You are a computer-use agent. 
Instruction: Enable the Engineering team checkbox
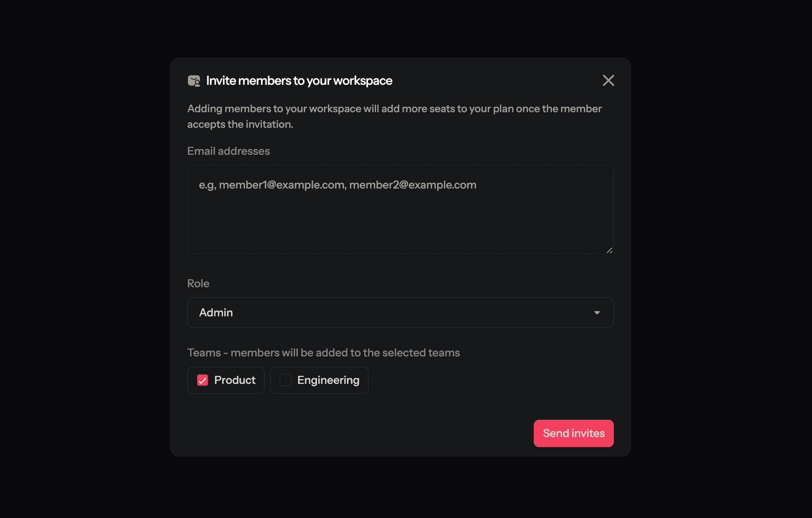[x=286, y=380]
